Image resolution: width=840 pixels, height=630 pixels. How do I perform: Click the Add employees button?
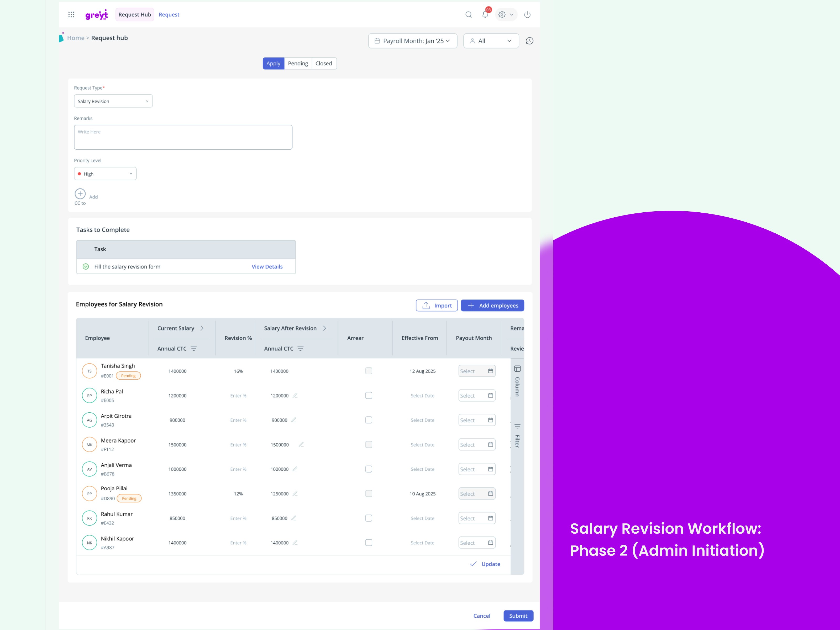(x=492, y=305)
